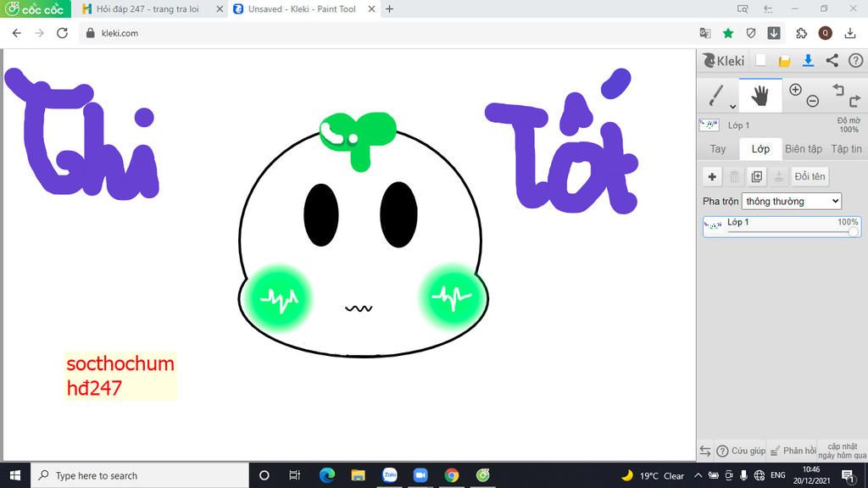This screenshot has height=488, width=868.
Task: Open Phản hồi feedback
Action: click(793, 451)
